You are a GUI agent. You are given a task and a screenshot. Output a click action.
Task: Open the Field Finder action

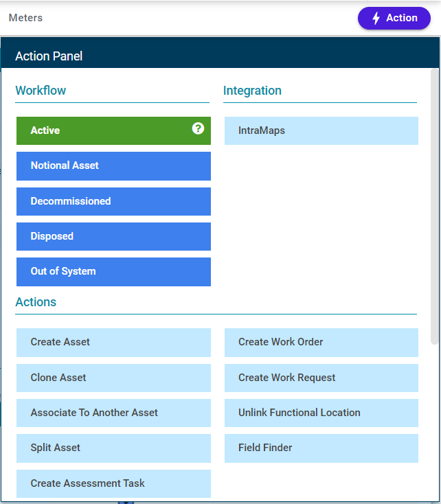(x=321, y=448)
